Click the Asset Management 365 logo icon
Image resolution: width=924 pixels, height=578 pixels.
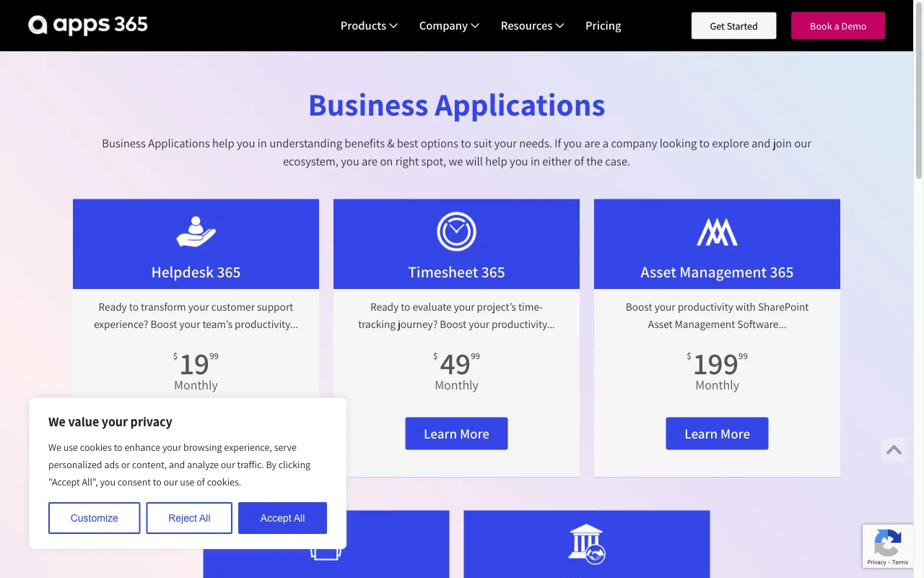click(717, 232)
